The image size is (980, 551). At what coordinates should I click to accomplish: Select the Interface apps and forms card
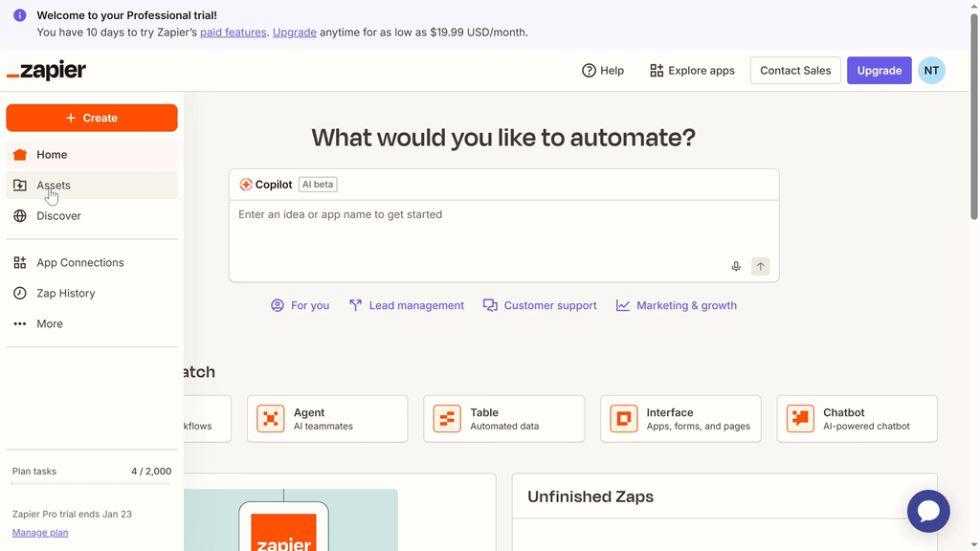point(680,419)
